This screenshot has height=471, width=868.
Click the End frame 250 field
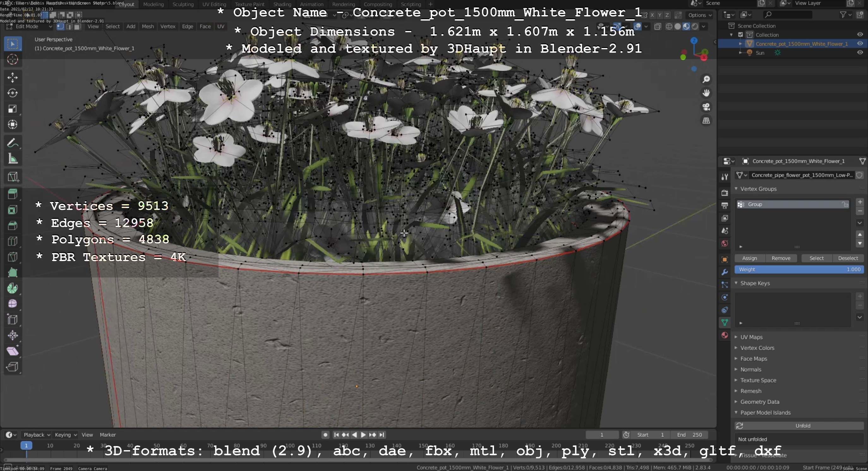[x=689, y=435]
